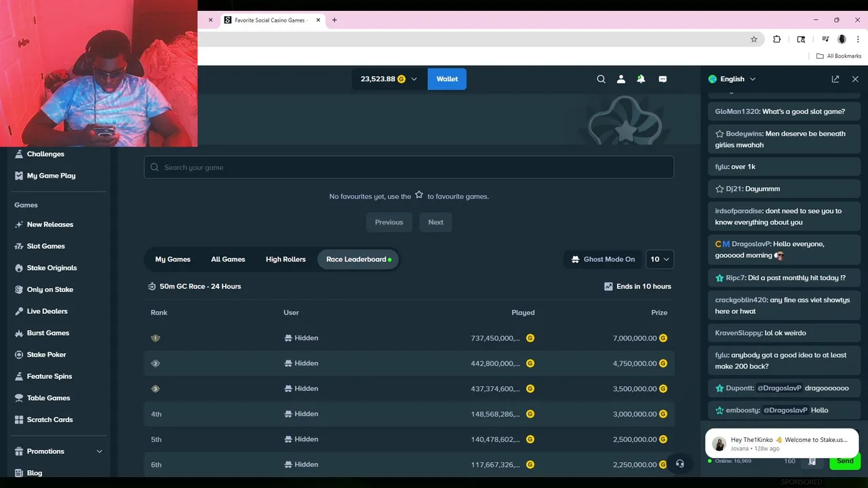This screenshot has height=488, width=868.
Task: Click the Search your game field
Action: coord(409,167)
